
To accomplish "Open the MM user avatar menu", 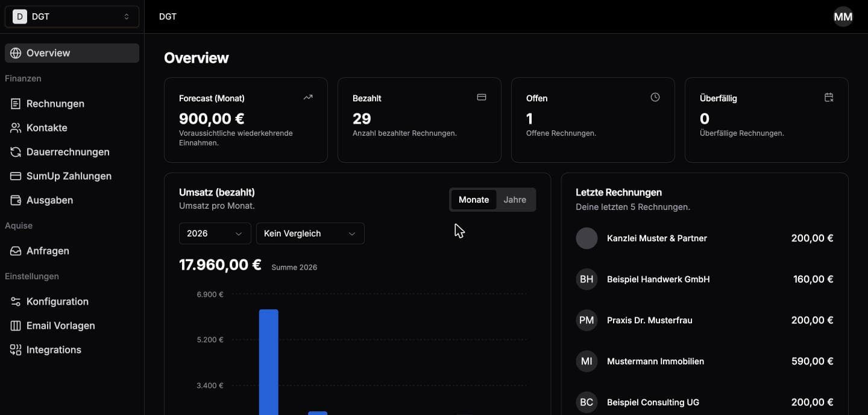I will [x=843, y=17].
